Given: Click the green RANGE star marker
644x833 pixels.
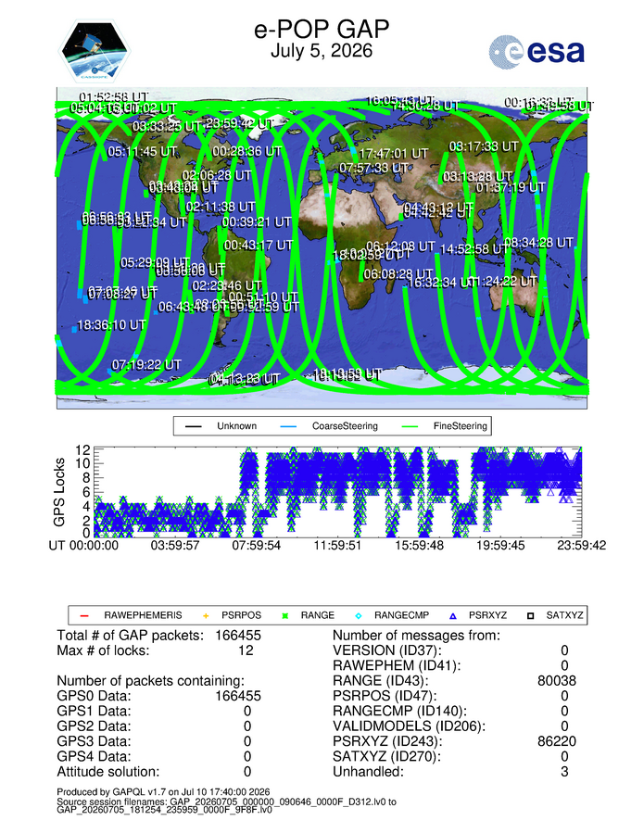Looking at the screenshot, I should (284, 616).
